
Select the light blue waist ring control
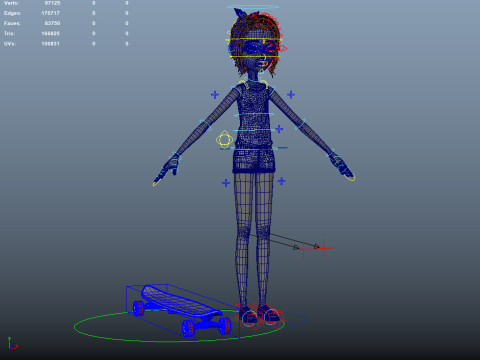coord(254,148)
